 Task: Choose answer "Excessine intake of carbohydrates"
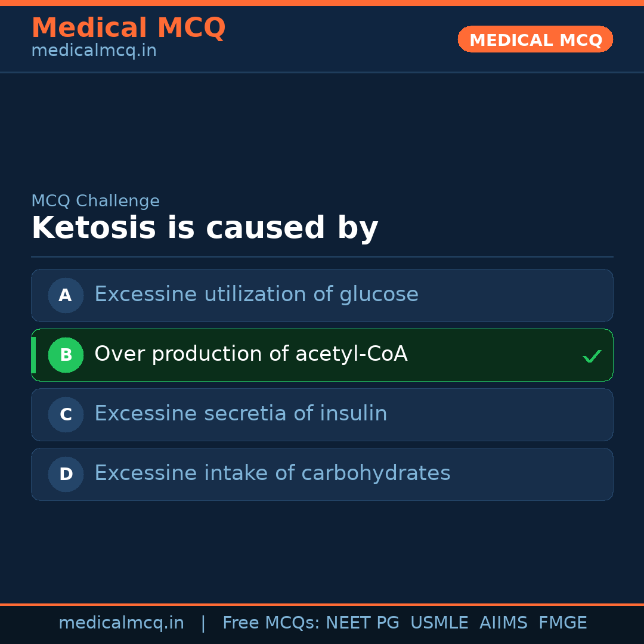point(273,473)
